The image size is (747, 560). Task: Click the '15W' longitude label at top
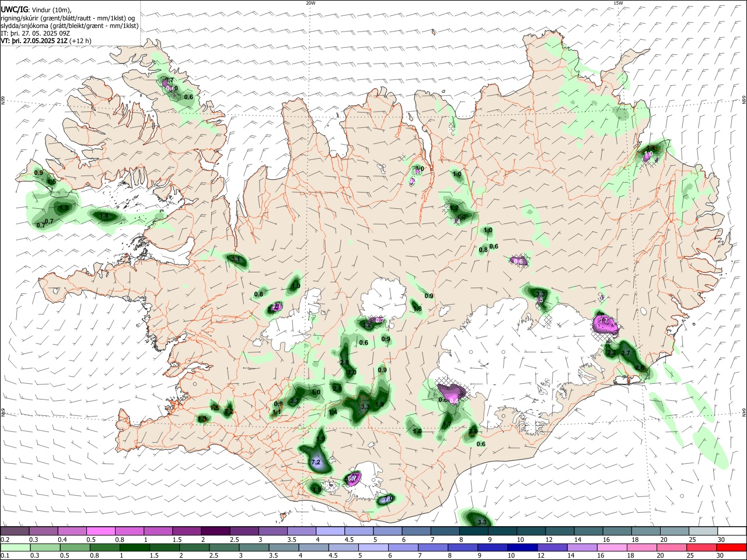617,3
